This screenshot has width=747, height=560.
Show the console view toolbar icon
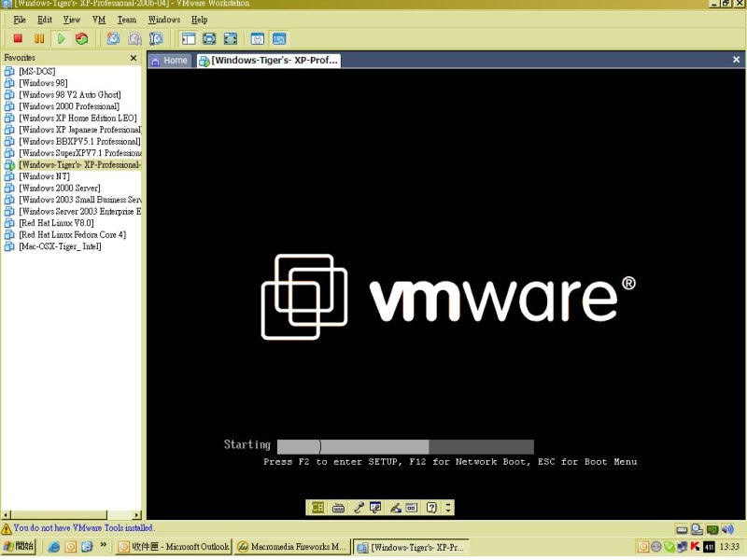(279, 38)
